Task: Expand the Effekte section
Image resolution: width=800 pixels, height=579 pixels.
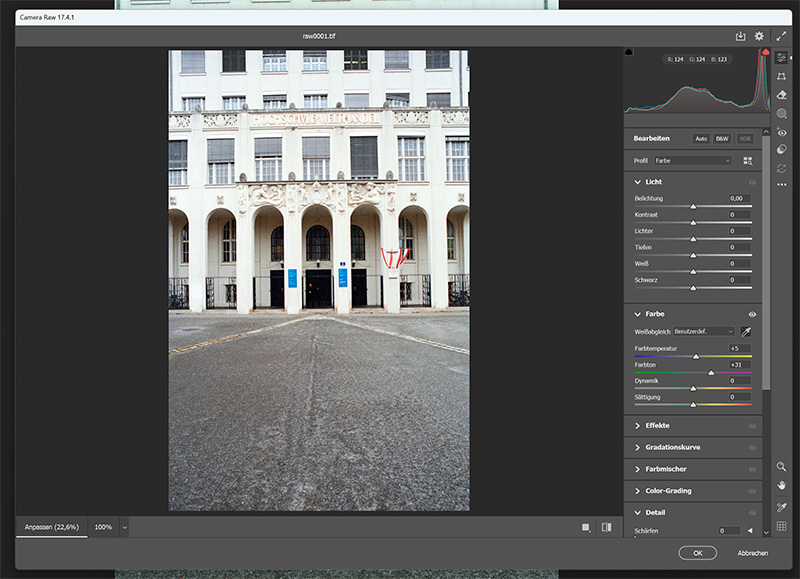Action: pyautogui.click(x=637, y=426)
